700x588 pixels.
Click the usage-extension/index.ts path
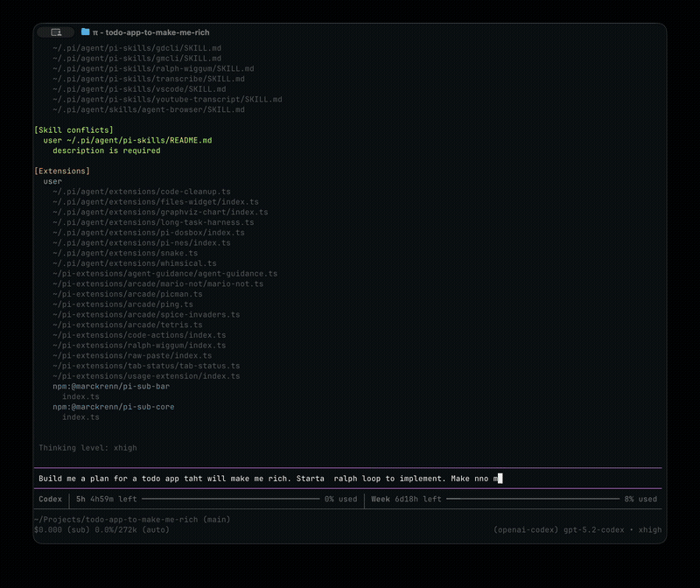pyautogui.click(x=146, y=376)
